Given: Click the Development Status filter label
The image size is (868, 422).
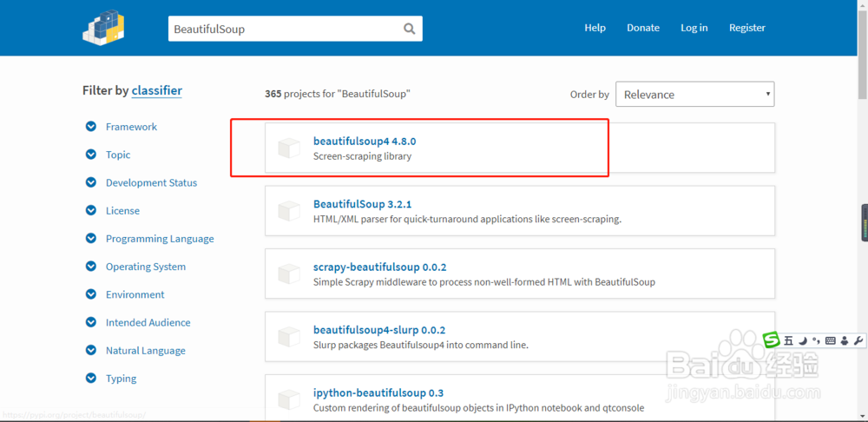Looking at the screenshot, I should [151, 182].
